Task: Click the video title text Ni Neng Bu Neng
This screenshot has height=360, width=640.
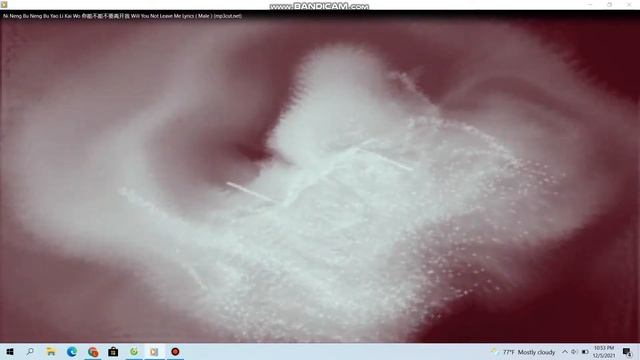Action: click(122, 16)
